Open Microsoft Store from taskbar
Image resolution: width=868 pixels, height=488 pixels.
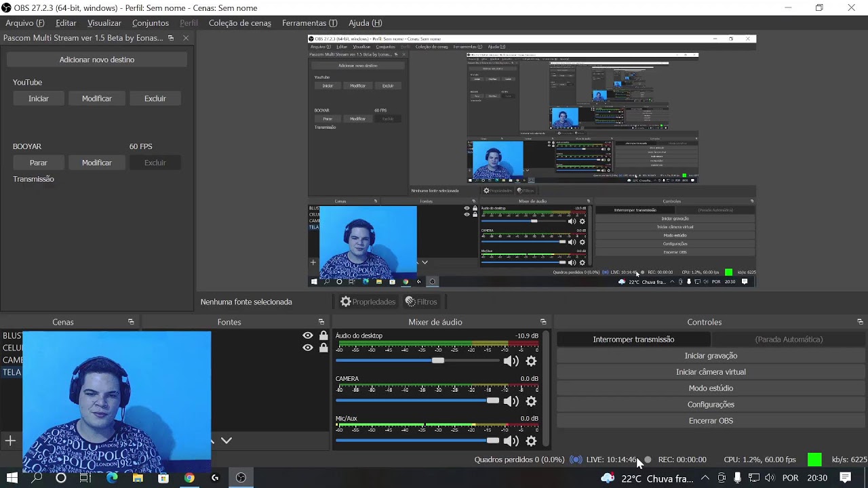[x=163, y=478]
